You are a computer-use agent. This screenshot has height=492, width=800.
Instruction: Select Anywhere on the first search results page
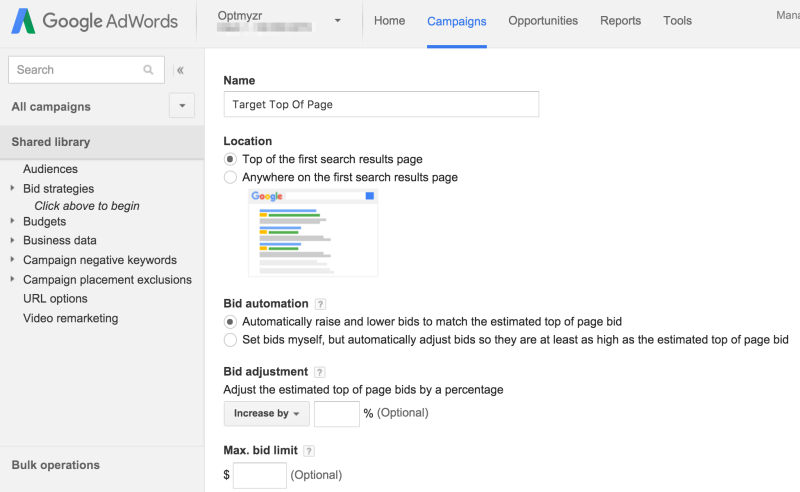click(230, 177)
